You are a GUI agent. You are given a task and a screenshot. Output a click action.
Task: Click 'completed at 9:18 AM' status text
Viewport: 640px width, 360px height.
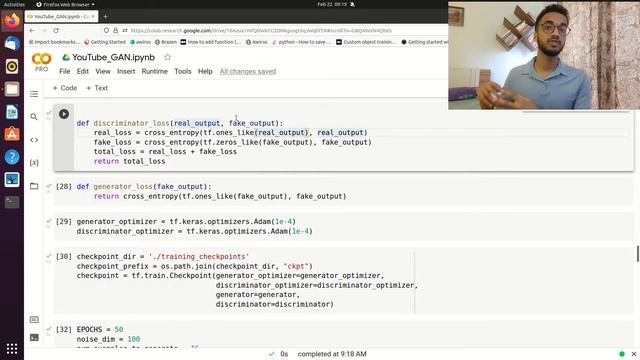332,354
